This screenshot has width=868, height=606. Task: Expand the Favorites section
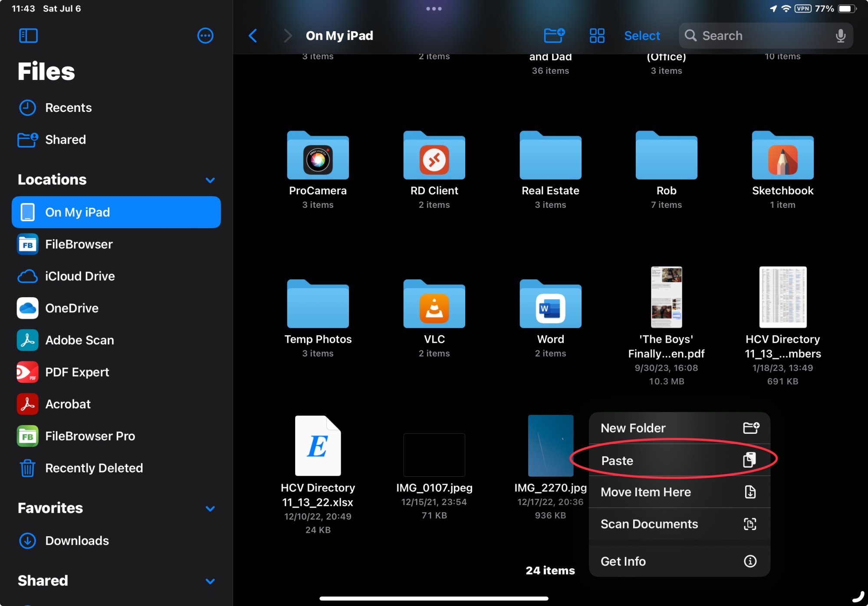(x=211, y=508)
